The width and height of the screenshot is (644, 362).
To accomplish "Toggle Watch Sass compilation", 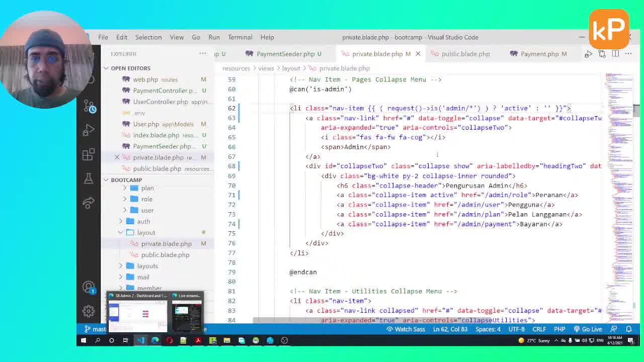I will [x=406, y=329].
